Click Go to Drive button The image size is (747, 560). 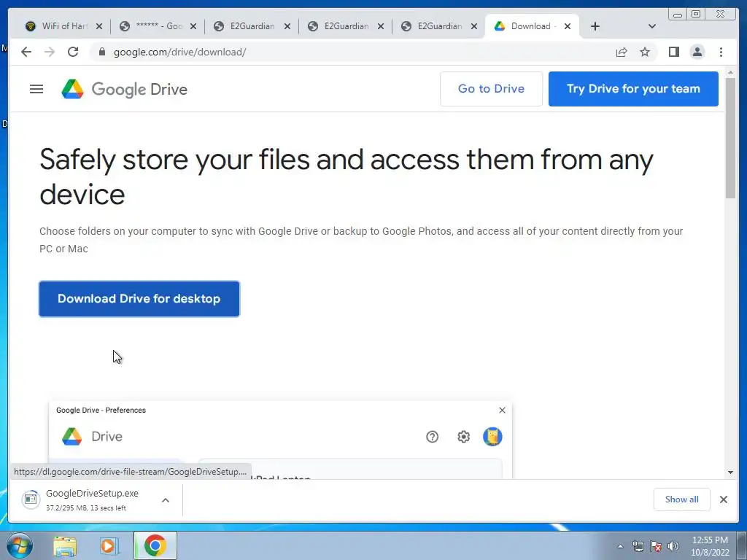tap(491, 89)
